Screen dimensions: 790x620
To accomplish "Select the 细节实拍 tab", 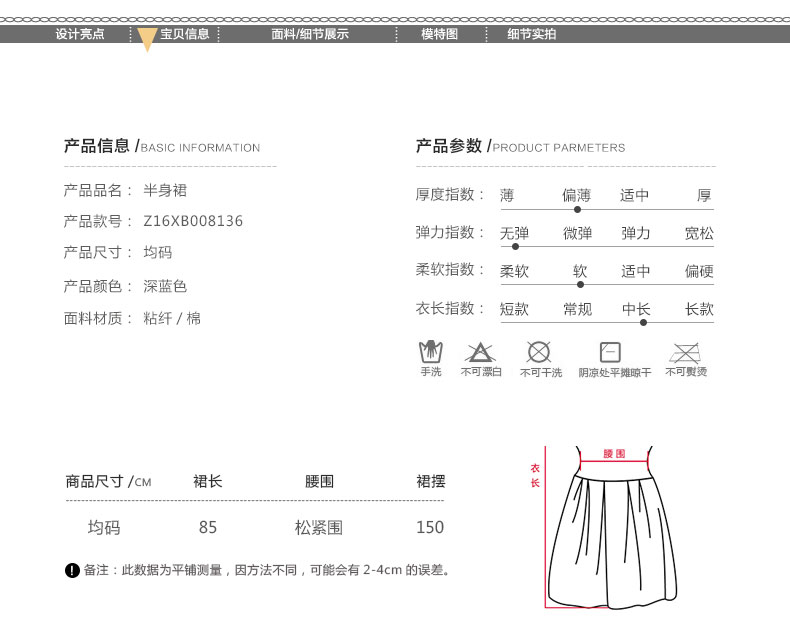I will coord(531,34).
